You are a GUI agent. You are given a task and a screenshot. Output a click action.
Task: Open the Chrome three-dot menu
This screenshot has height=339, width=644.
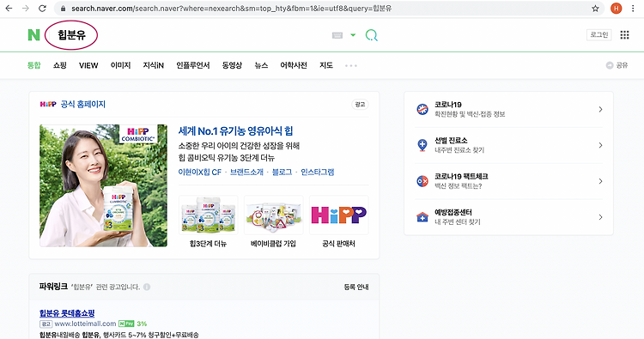pyautogui.click(x=633, y=9)
